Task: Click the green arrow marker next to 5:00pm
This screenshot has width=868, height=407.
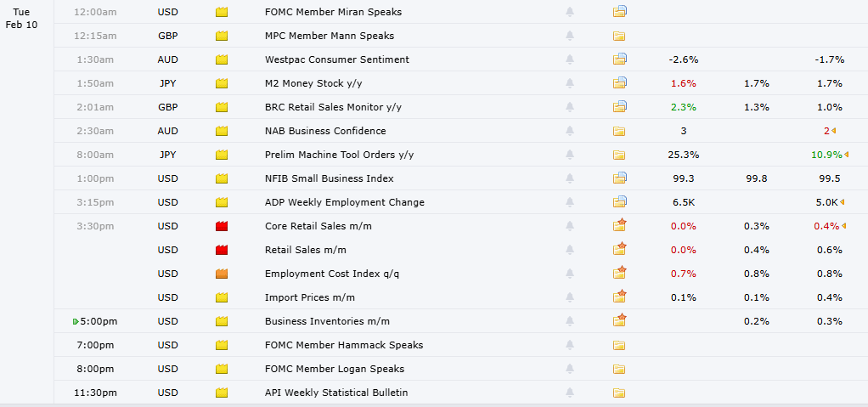Action: click(76, 321)
